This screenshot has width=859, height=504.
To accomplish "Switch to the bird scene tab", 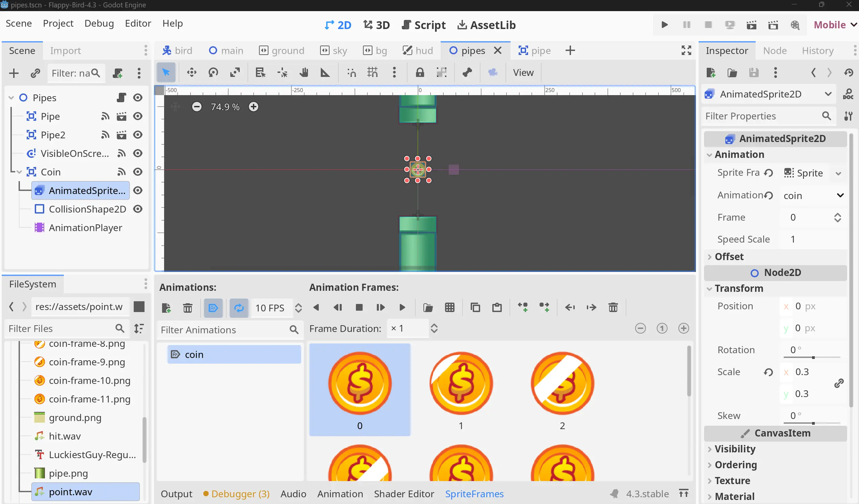I will click(177, 51).
